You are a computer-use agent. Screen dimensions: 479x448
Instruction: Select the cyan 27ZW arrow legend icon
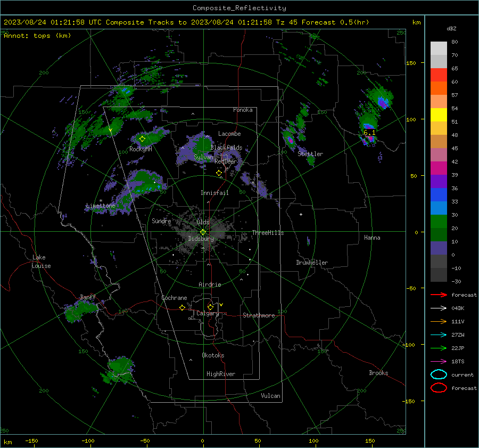pyautogui.click(x=439, y=335)
